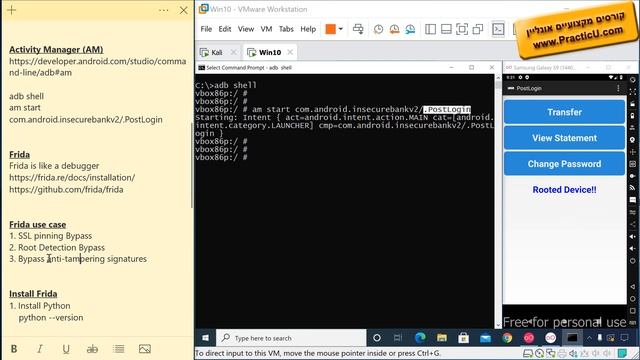This screenshot has height=360, width=640.
Task: Revert VM to previous snapshot
Action: click(x=394, y=29)
